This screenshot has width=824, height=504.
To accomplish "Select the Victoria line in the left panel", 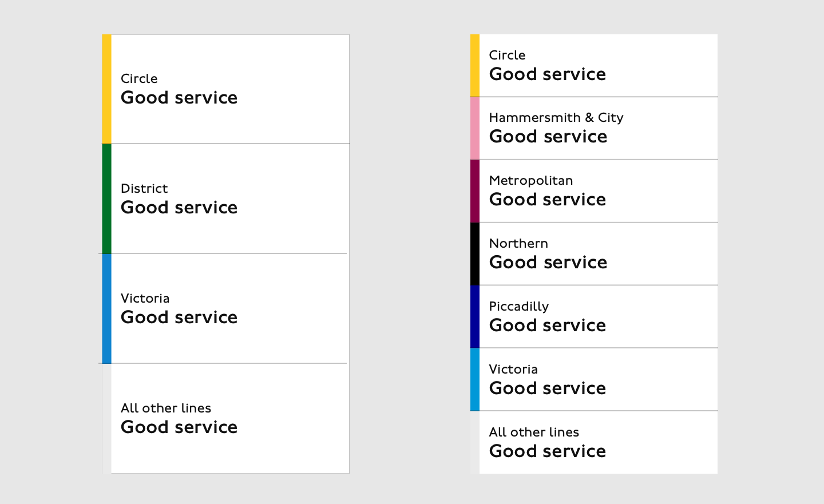I will [225, 308].
